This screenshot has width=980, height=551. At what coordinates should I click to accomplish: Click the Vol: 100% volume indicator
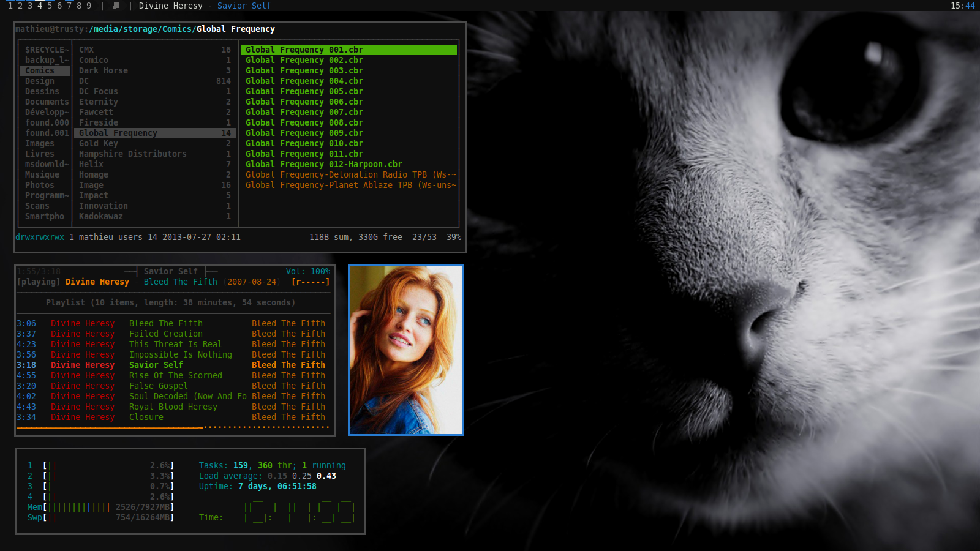[308, 271]
